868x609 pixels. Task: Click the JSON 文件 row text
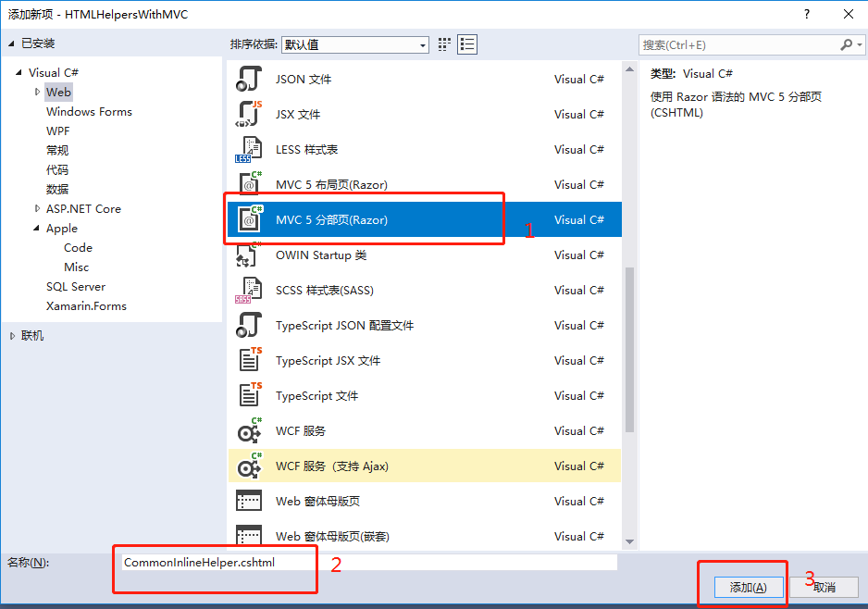tap(304, 80)
